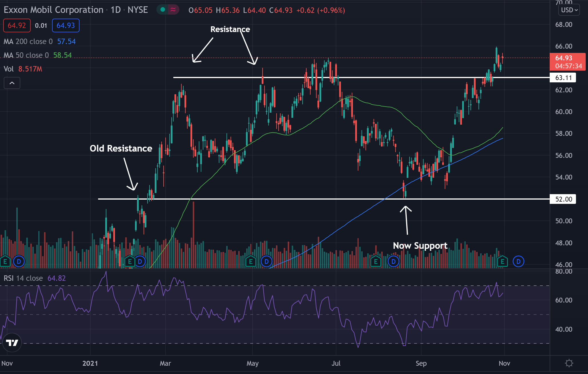Click the volume value 8.517M
The width and height of the screenshot is (588, 374).
coord(30,69)
